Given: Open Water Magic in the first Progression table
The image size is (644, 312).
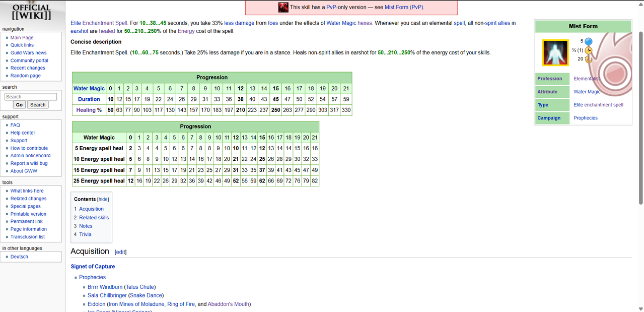Looking at the screenshot, I should point(89,88).
